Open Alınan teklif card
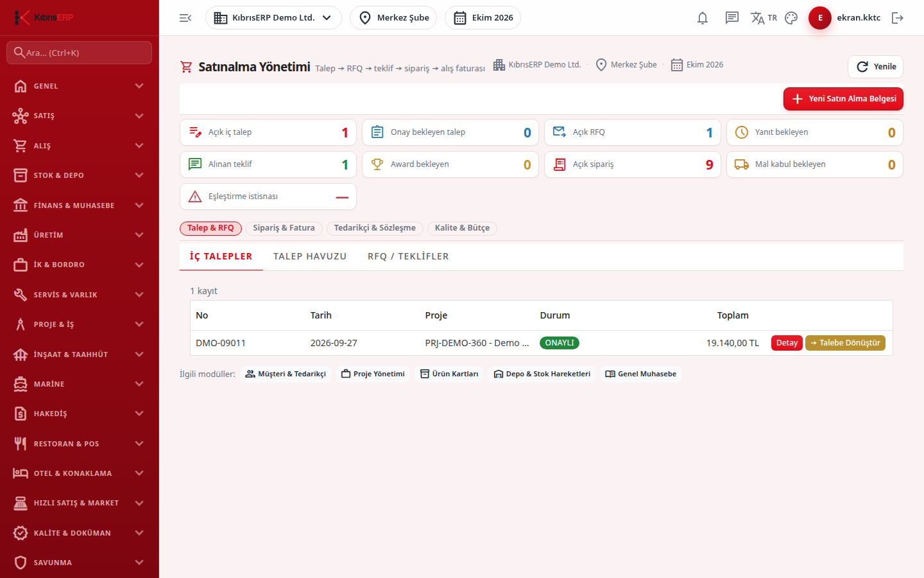The image size is (924, 578). [268, 164]
